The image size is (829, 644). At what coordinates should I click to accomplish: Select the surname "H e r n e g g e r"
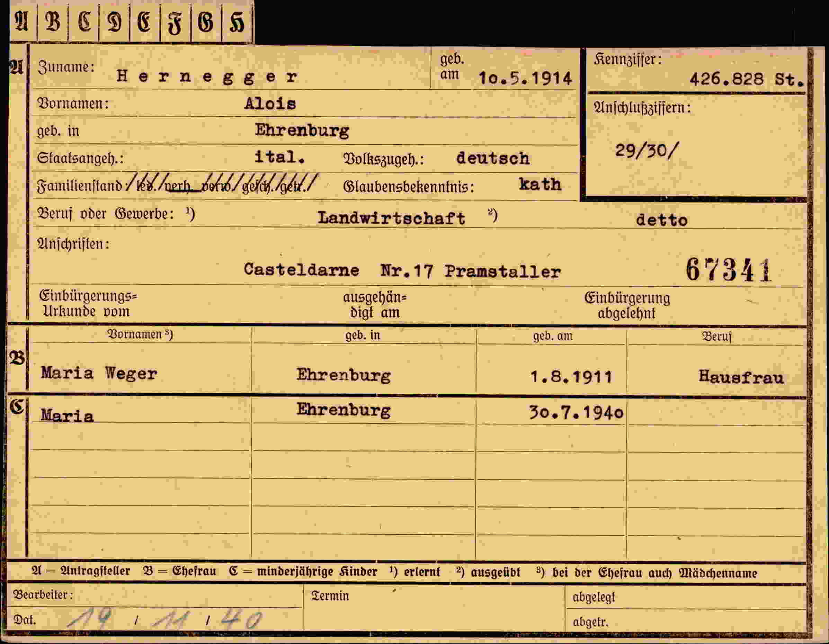[207, 77]
